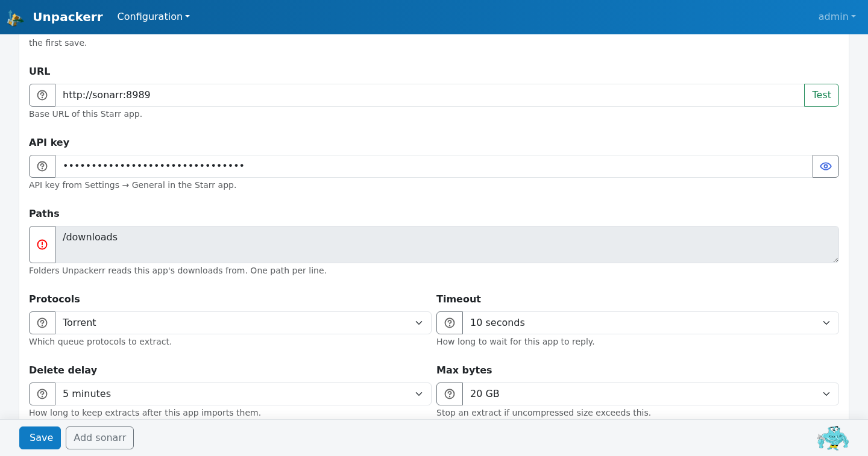Click 'Which queue protocols to extract.' text

[x=101, y=342]
